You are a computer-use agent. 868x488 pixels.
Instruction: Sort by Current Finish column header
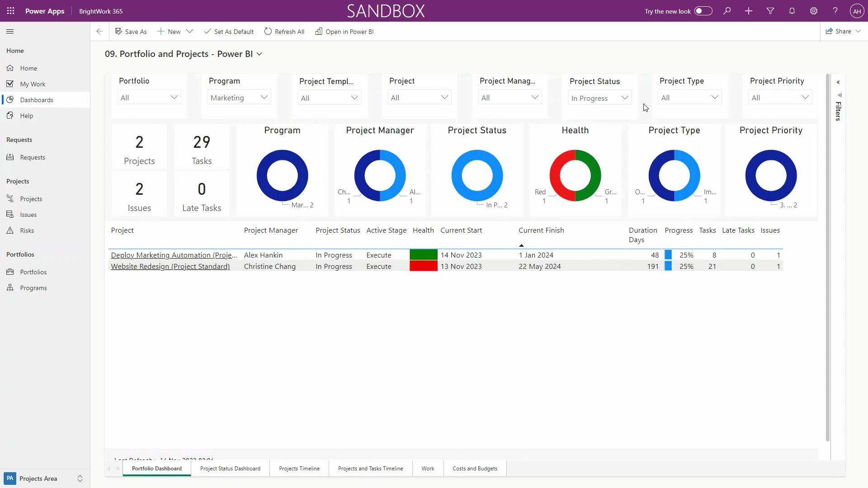(x=541, y=230)
